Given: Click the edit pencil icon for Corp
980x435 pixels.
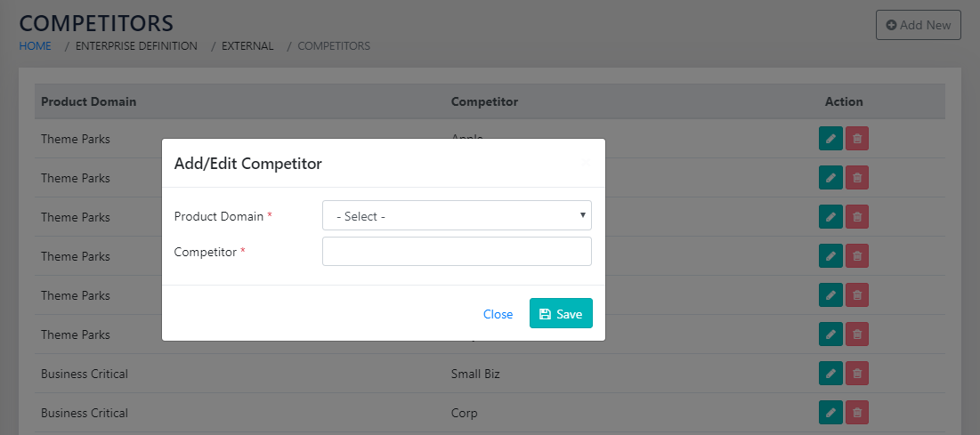Looking at the screenshot, I should pyautogui.click(x=830, y=413).
